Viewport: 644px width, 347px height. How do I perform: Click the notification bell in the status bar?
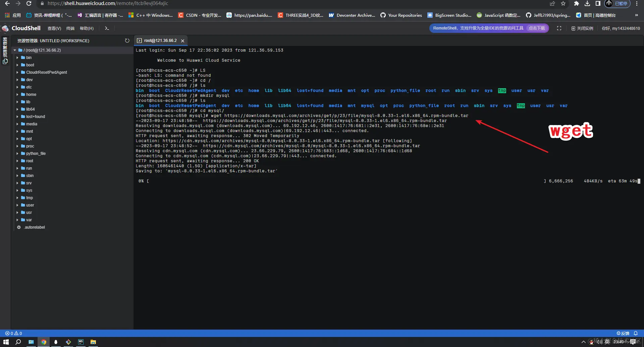tap(636, 333)
